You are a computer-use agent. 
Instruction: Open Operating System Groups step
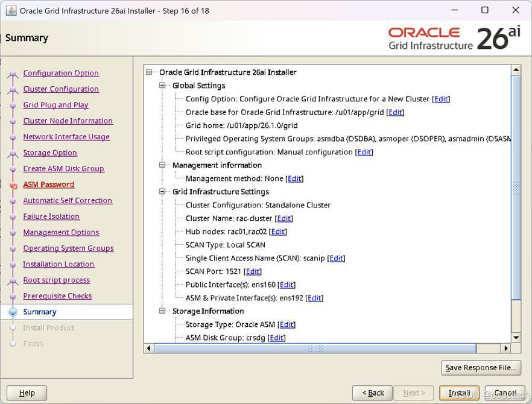click(x=69, y=248)
